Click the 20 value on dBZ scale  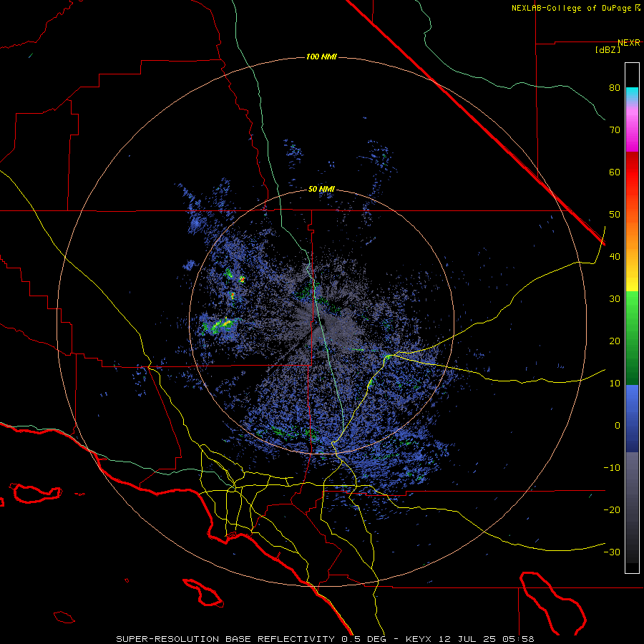615,341
